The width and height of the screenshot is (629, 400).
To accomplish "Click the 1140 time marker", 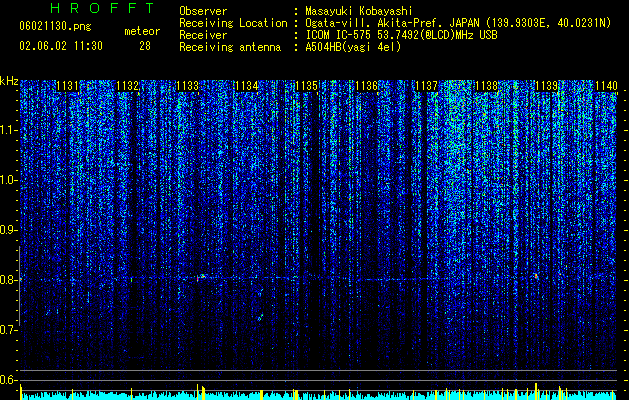I will [606, 86].
